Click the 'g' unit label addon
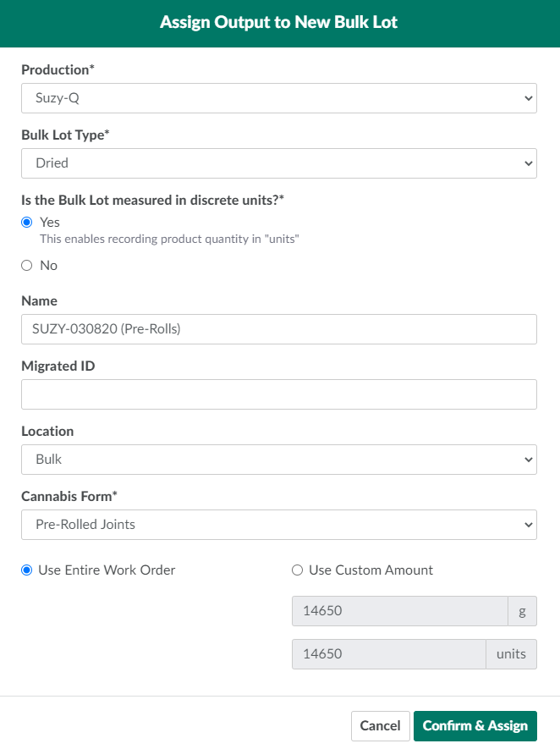Viewport: 560px width, 749px height. click(x=522, y=611)
